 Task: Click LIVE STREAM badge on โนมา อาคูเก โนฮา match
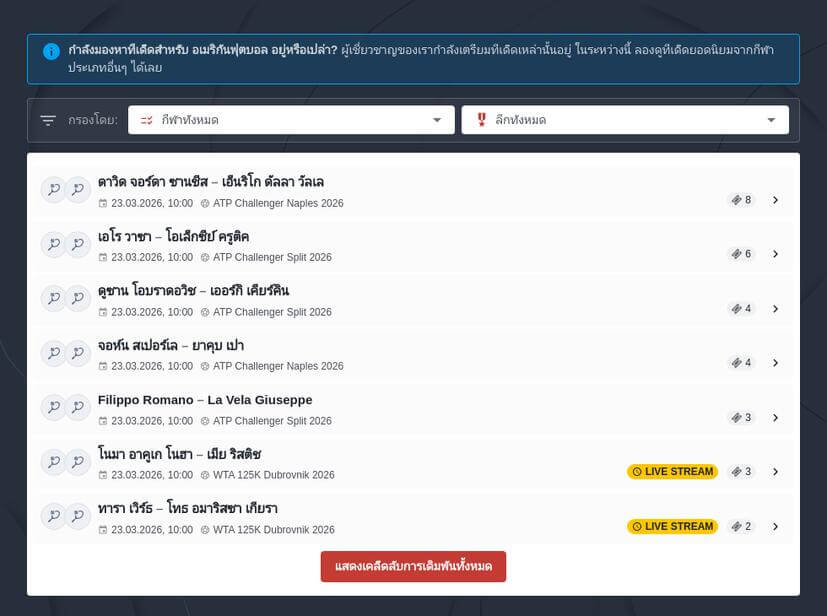[672, 472]
